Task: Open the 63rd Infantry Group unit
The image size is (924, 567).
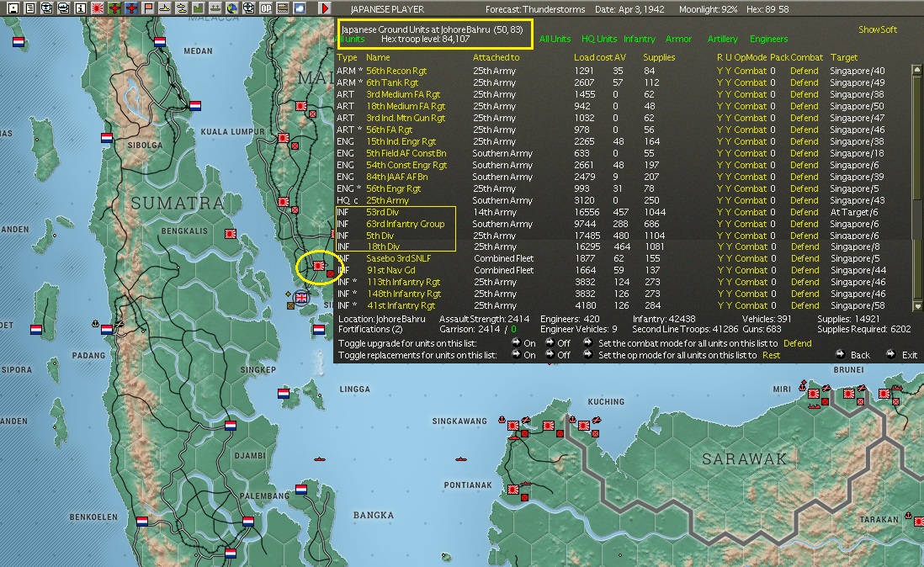Action: click(x=406, y=224)
